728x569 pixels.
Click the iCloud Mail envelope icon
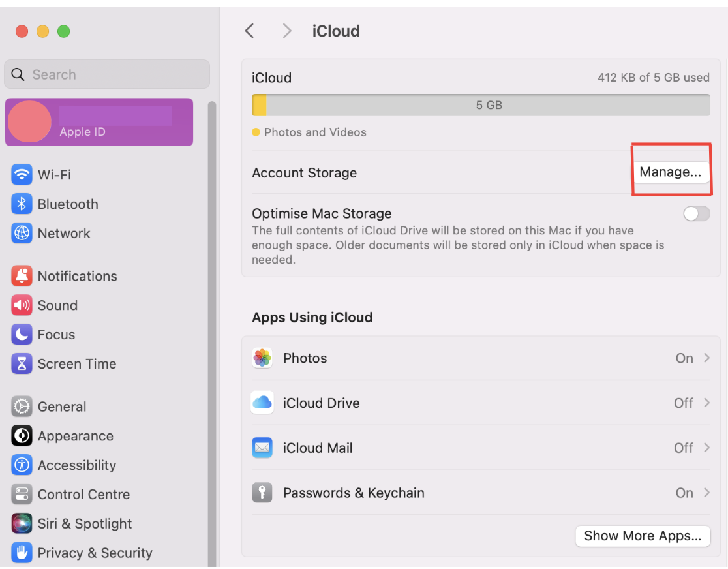tap(262, 448)
